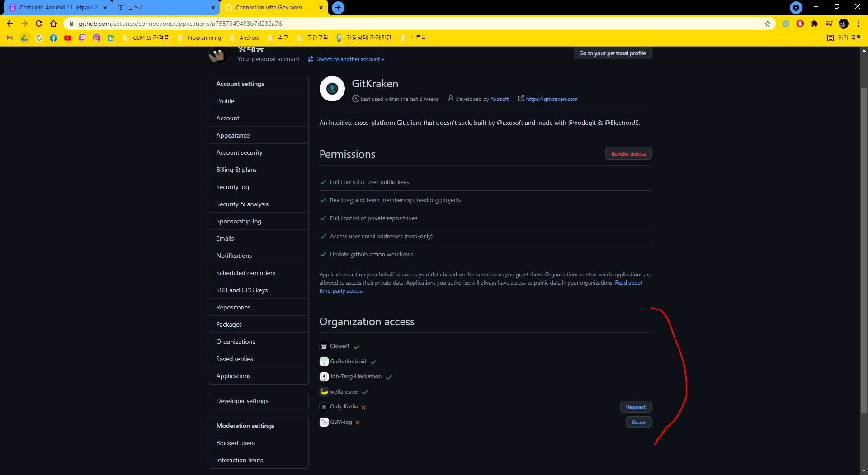Expand Switch to another account dropdown
The width and height of the screenshot is (868, 475).
(x=346, y=59)
